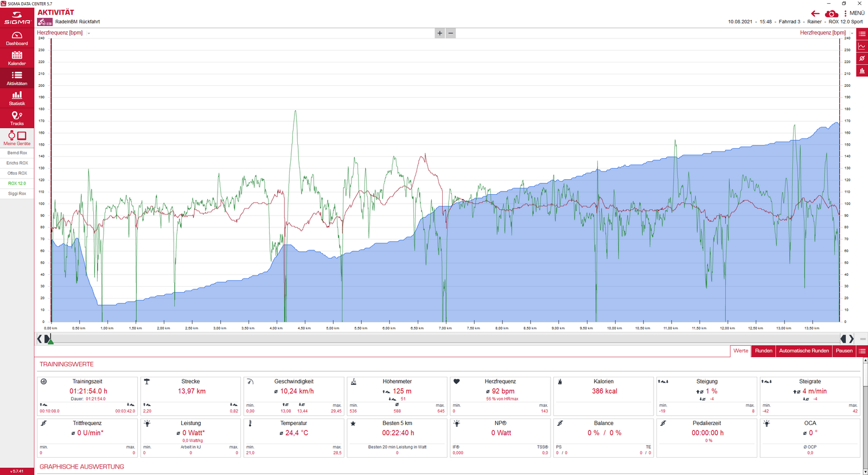This screenshot has width=868, height=475.
Task: Click the right range handle of chart slider
Action: tap(844, 339)
